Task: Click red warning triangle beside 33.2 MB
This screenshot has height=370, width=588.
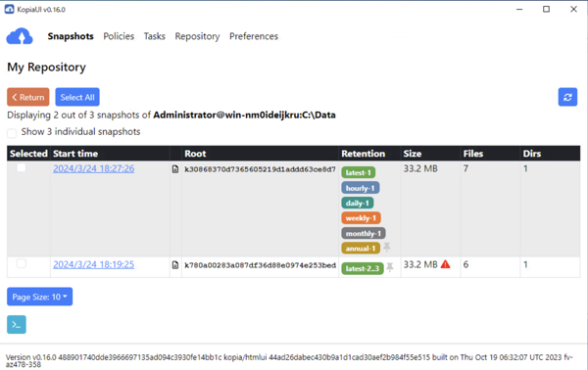Action: tap(446, 264)
